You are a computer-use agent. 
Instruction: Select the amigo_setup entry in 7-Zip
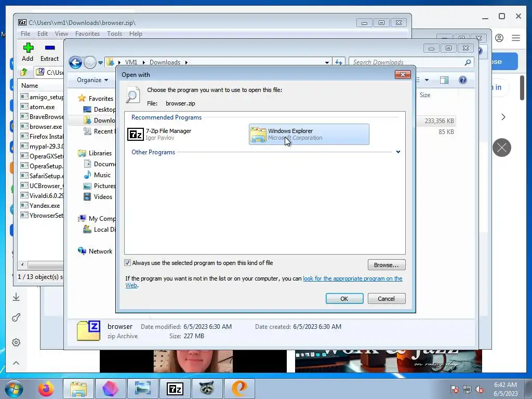(x=42, y=97)
